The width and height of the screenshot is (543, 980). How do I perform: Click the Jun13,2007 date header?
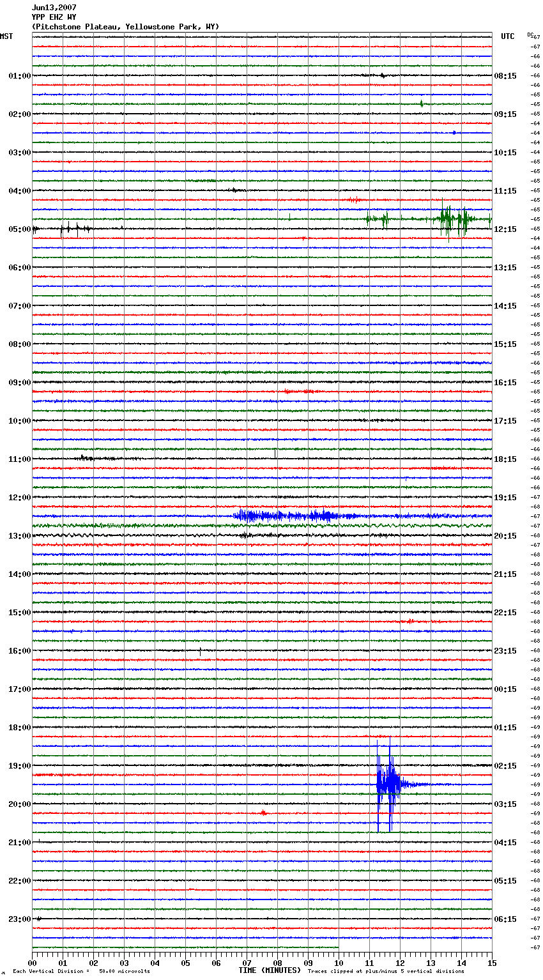point(54,8)
